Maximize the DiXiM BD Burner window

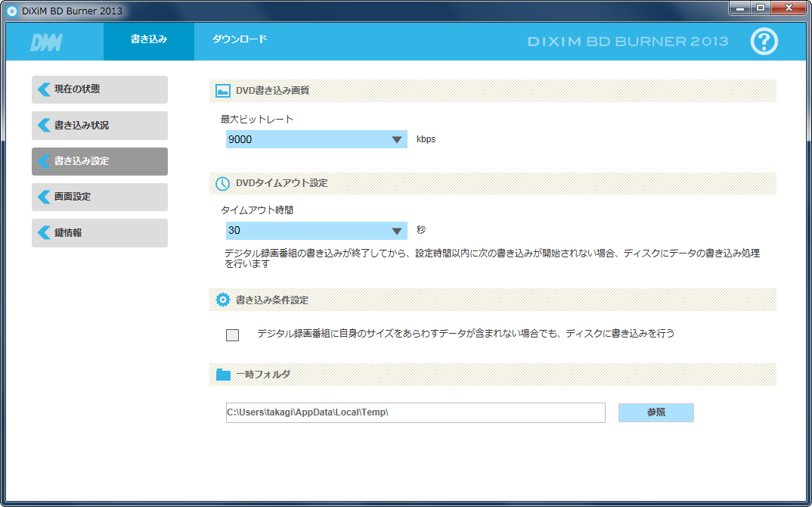pyautogui.click(x=761, y=8)
